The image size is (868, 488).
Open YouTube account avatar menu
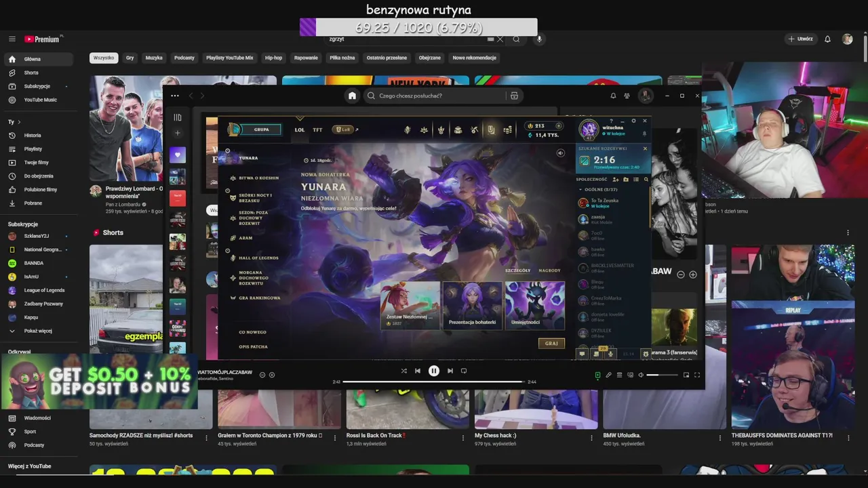pos(847,39)
